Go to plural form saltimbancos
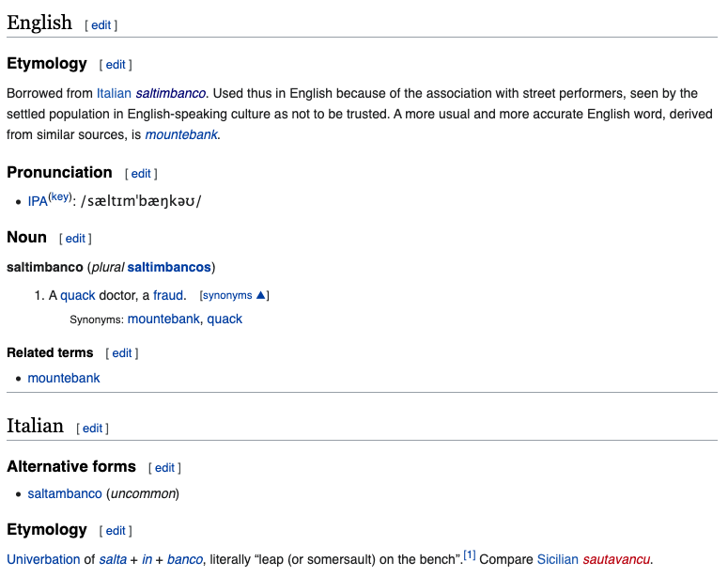This screenshot has height=577, width=728. [169, 267]
